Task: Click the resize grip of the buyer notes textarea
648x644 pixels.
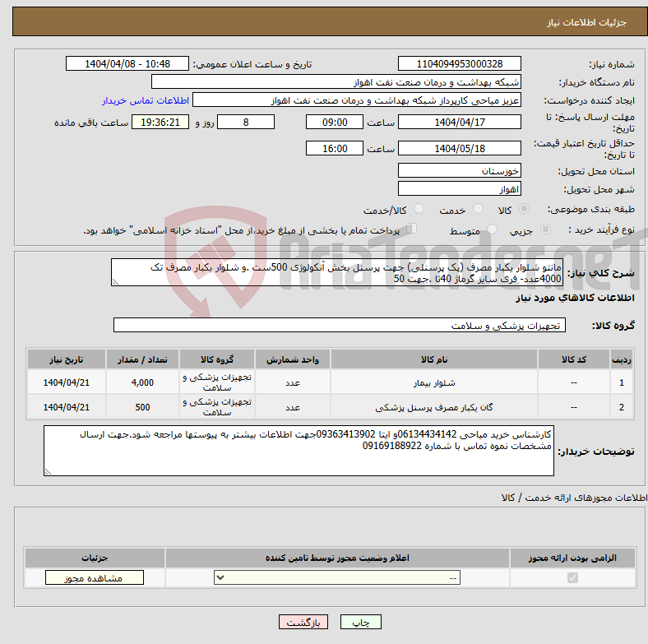Action: 48,471
